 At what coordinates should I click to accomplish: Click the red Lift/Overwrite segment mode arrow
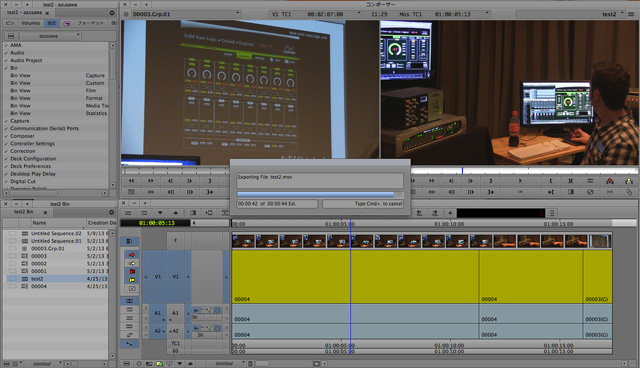click(132, 255)
